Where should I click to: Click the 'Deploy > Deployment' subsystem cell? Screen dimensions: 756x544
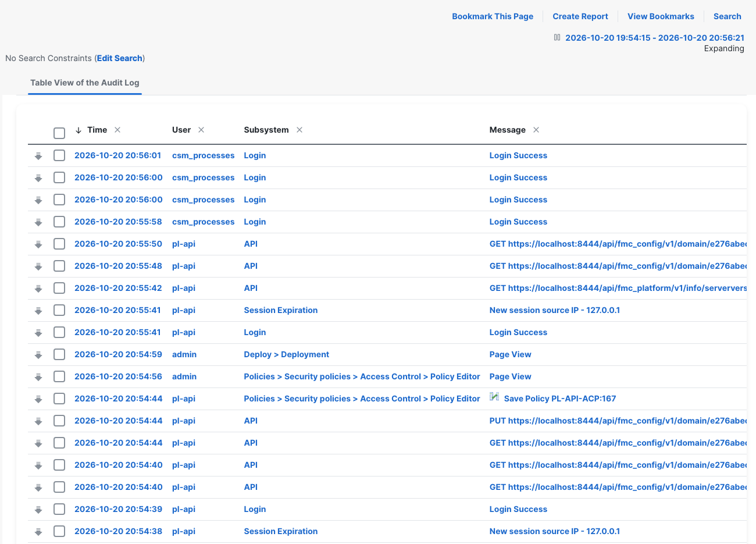tap(287, 354)
